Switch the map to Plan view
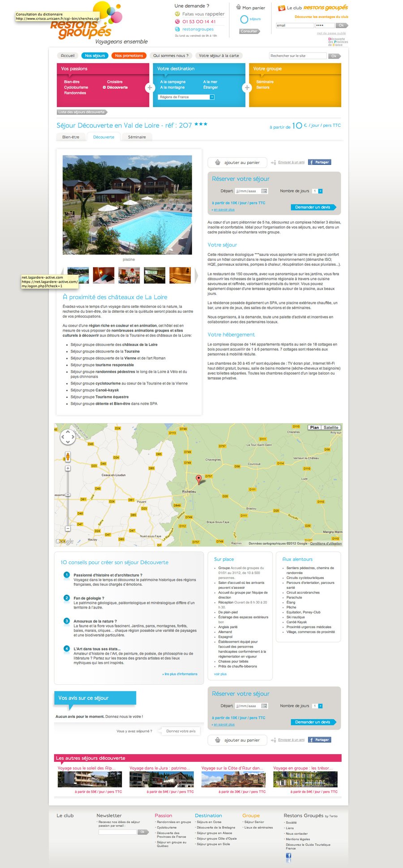 pyautogui.click(x=314, y=428)
